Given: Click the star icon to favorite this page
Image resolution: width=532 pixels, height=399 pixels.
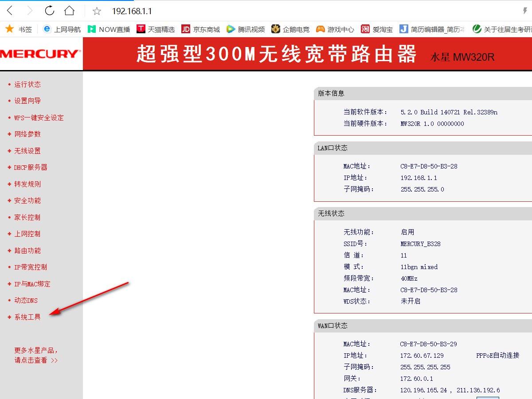Looking at the screenshot, I should click(96, 11).
